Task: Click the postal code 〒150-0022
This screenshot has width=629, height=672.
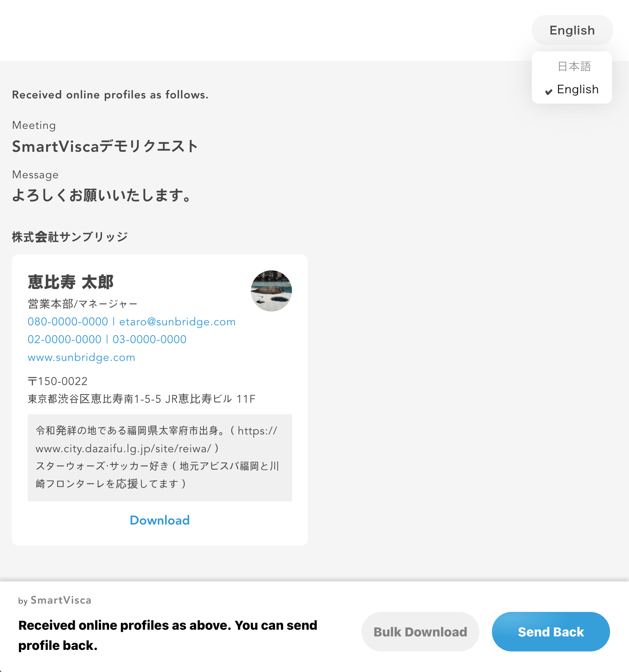Action: click(58, 381)
